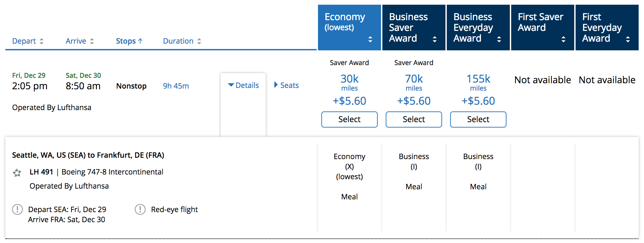The width and height of the screenshot is (644, 243).
Task: Sort flights by Arrive time
Action: [x=76, y=41]
